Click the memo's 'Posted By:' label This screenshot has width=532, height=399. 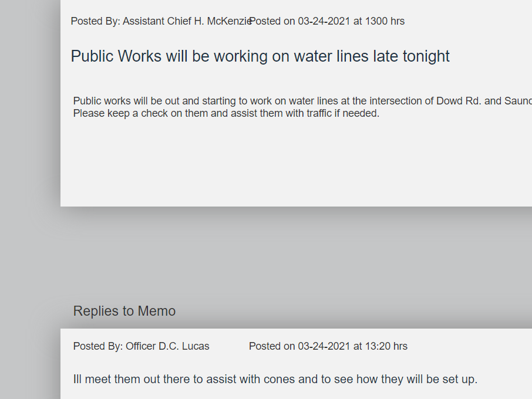coord(95,21)
